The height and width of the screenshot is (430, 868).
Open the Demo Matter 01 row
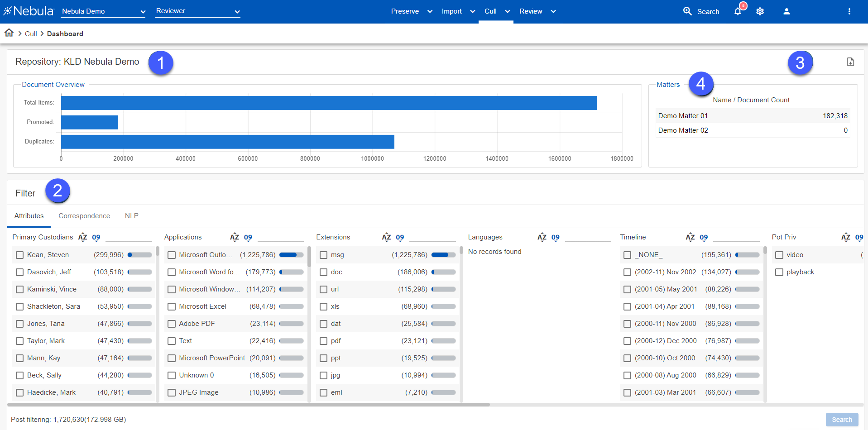coord(753,116)
